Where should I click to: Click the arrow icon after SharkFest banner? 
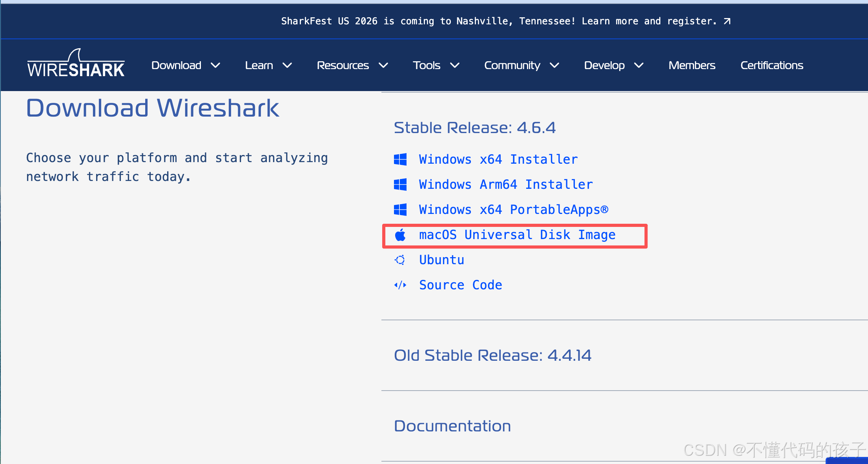coord(727,21)
